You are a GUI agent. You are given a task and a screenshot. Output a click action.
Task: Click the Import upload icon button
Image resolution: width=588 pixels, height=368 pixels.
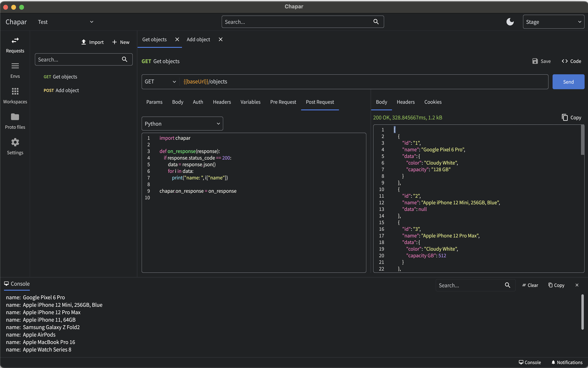[92, 42]
